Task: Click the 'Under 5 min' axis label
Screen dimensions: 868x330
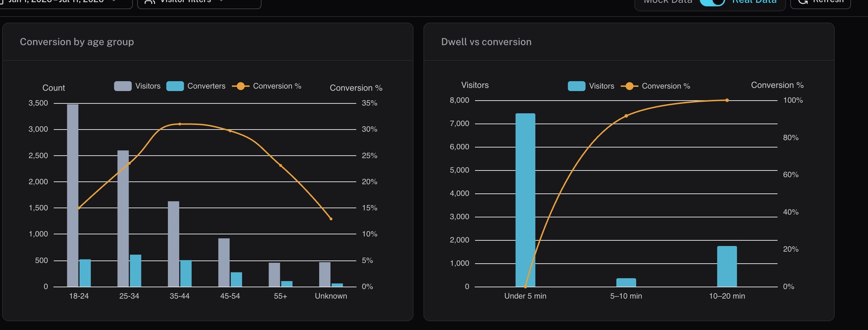Action: (x=525, y=296)
